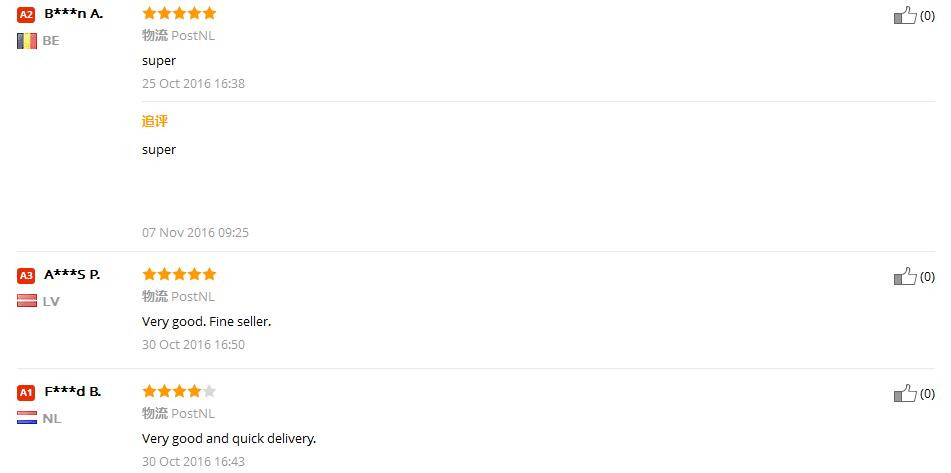The image size is (951, 473).
Task: Like the A***S P. review
Action: 904,276
